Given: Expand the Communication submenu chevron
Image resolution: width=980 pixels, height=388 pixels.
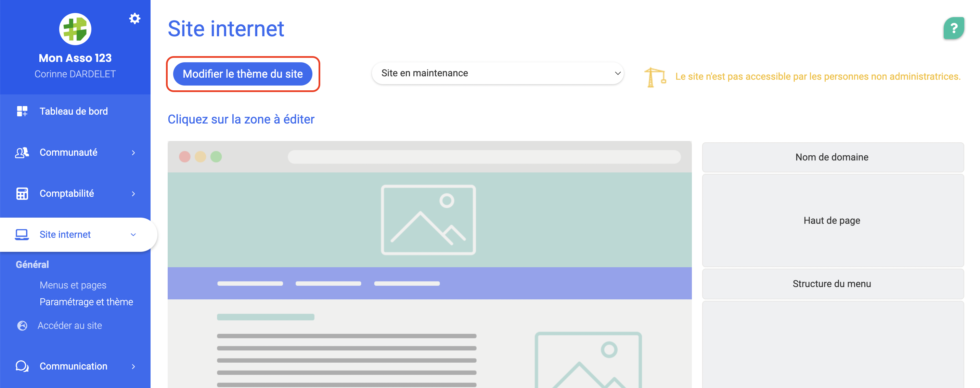Looking at the screenshot, I should [133, 366].
